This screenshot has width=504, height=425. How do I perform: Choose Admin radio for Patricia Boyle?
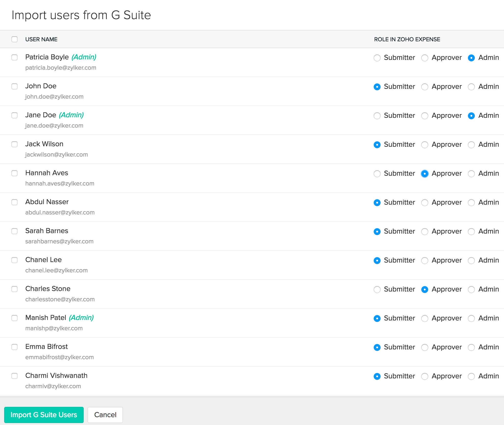click(x=471, y=58)
